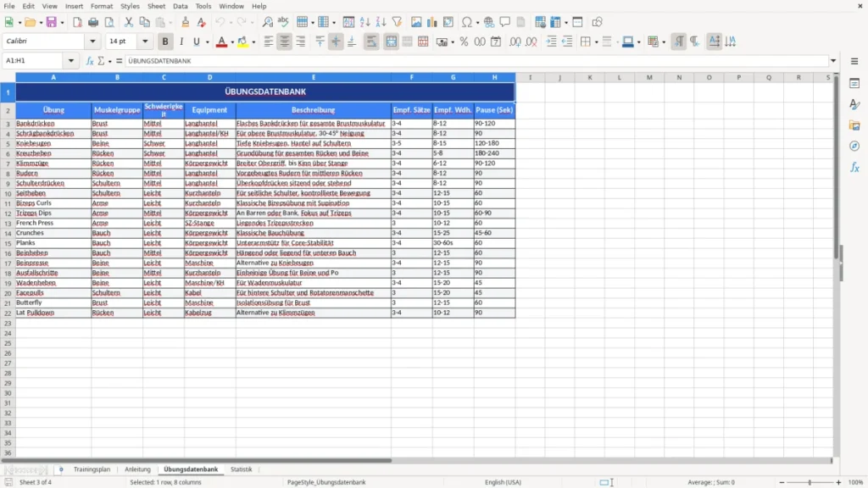Click the Clone Formatting paintbrush icon
868x488 pixels.
[186, 22]
